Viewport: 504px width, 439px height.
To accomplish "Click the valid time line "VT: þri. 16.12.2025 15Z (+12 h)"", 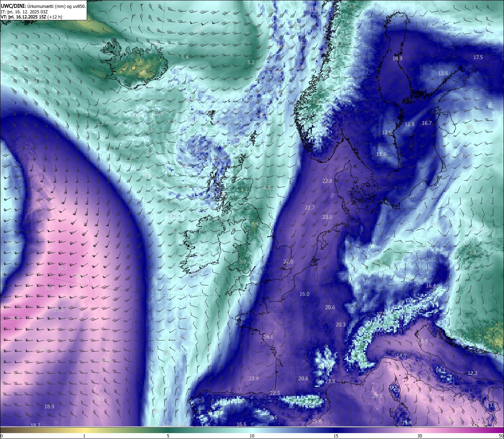I will [31, 17].
